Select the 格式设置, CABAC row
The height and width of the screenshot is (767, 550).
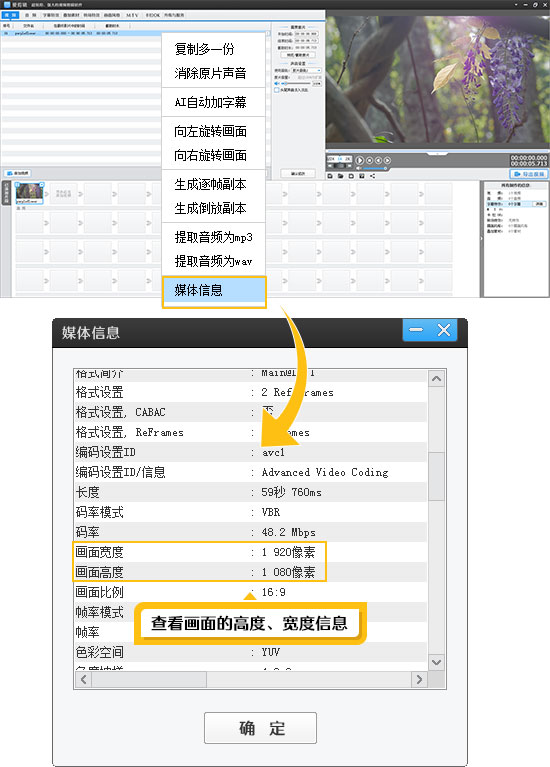[251, 412]
